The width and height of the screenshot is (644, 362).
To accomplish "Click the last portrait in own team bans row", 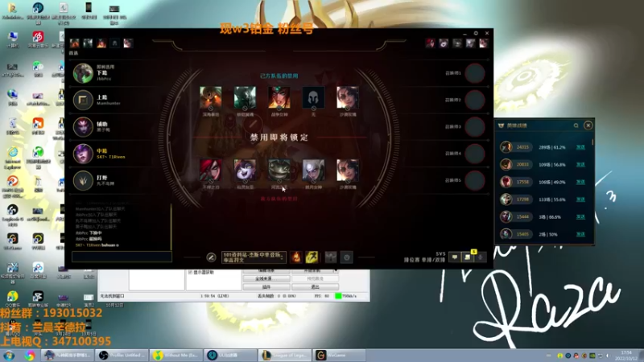I will (348, 97).
